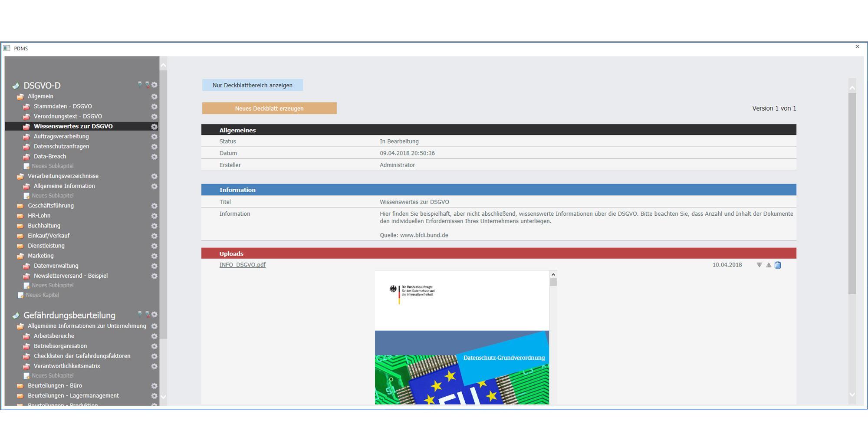Open gear settings for Datenschutzanfragen

click(x=154, y=146)
